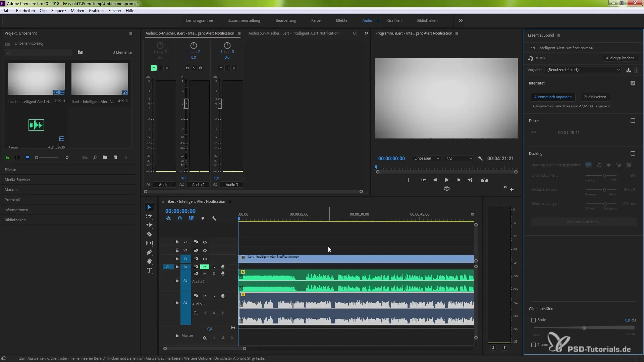Play the program monitor sequence
Viewport: 644px width, 362px height.
446,180
